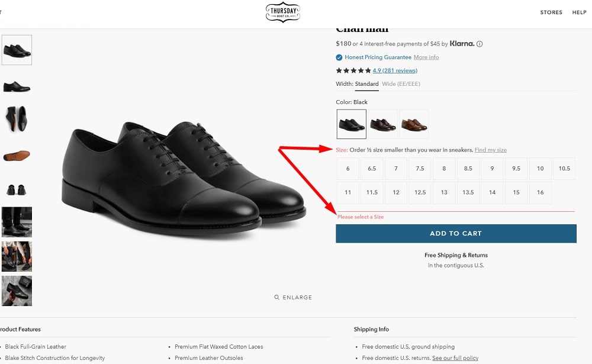The image size is (592, 364).
Task: Click the Honest Pricing Guarantee checkmark icon
Action: coord(339,57)
